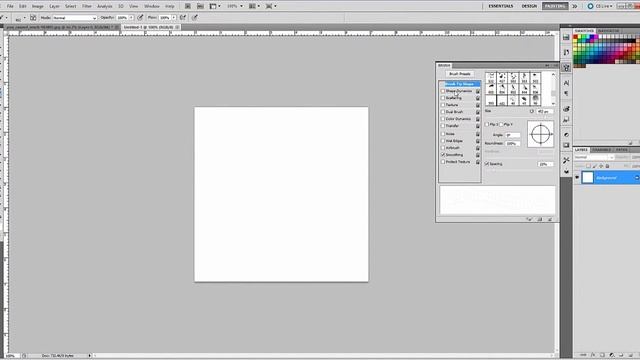This screenshot has width=640, height=360.
Task: Lock Texture with its padlock icon
Action: tap(478, 105)
